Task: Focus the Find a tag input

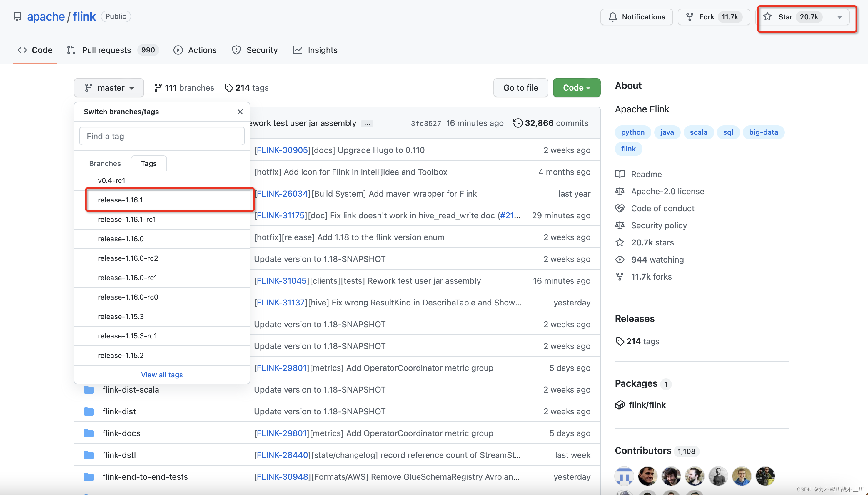Action: coord(162,136)
